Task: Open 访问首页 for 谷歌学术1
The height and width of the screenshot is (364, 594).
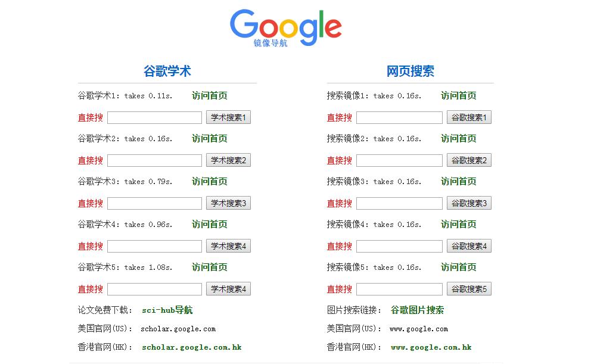Action: pos(209,95)
